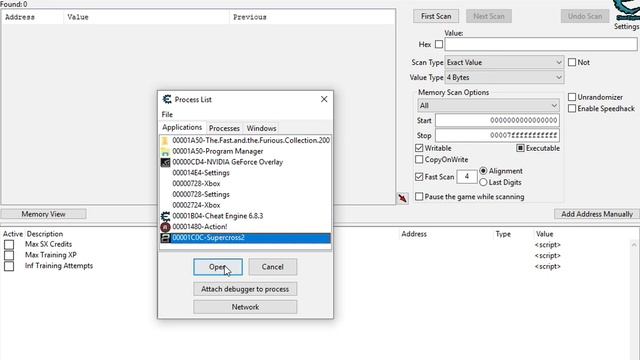640x360 pixels.
Task: Open Cheat Engine Settings logo icon
Action: (627, 10)
